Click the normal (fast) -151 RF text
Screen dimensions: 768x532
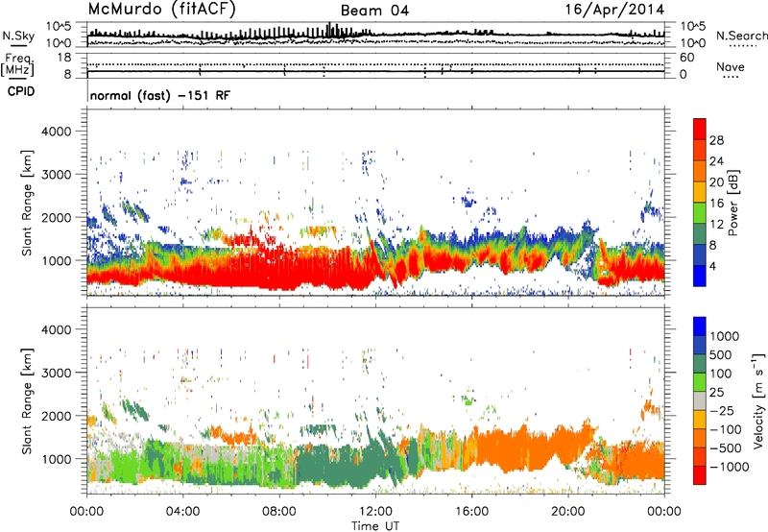(159, 95)
